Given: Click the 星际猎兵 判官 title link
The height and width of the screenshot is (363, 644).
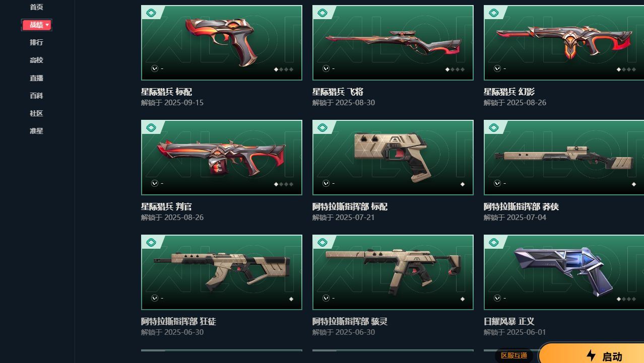Looking at the screenshot, I should click(x=166, y=207).
